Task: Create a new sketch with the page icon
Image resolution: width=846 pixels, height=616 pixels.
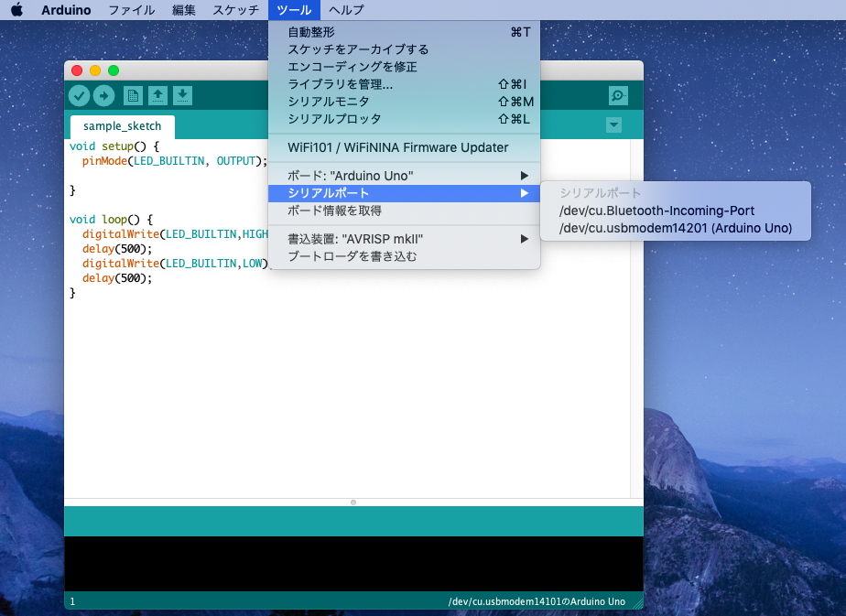Action: pos(133,96)
